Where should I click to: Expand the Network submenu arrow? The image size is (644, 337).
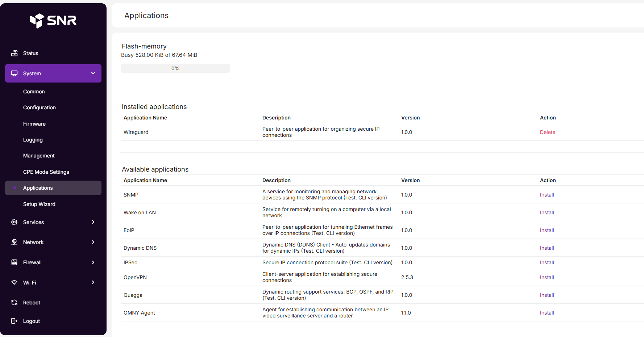(93, 242)
